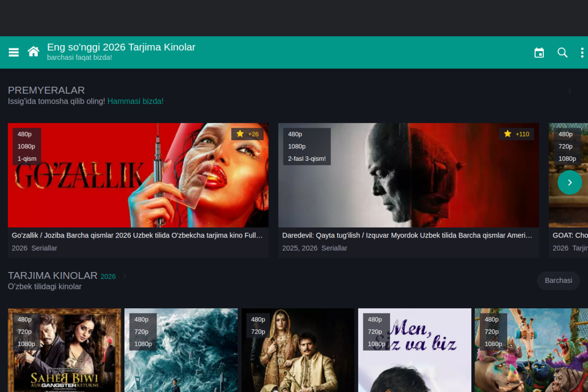Click the star rating +26 on Go'zallik
Image resolution: width=588 pixels, height=392 pixels.
tap(247, 134)
